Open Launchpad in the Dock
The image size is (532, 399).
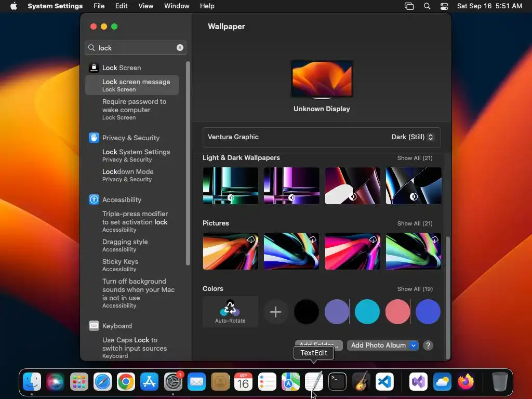pos(79,382)
